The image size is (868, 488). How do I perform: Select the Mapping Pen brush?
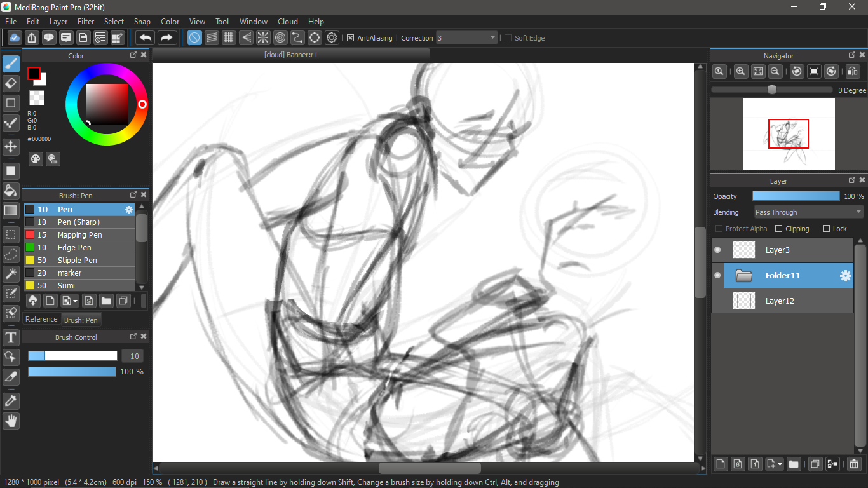coord(79,235)
